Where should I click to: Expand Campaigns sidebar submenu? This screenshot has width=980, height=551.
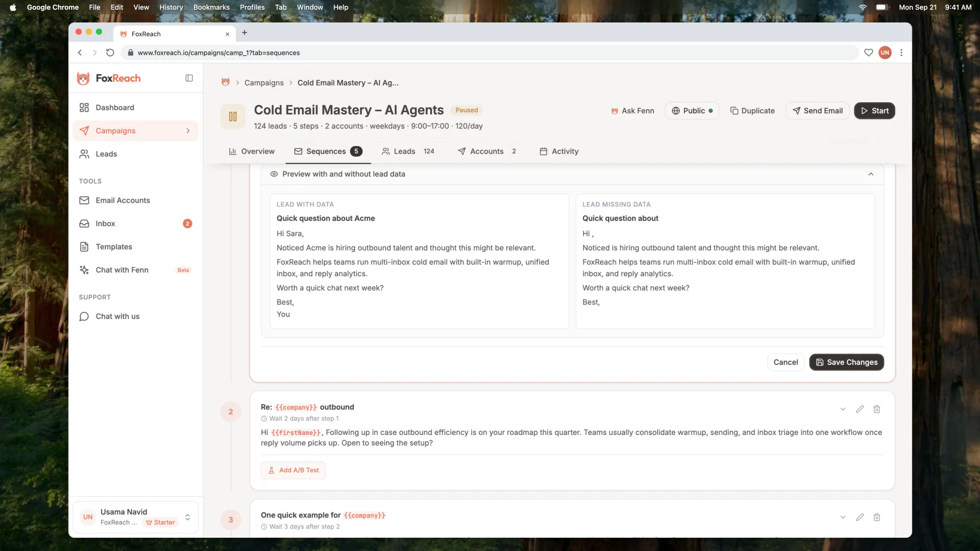(x=188, y=131)
